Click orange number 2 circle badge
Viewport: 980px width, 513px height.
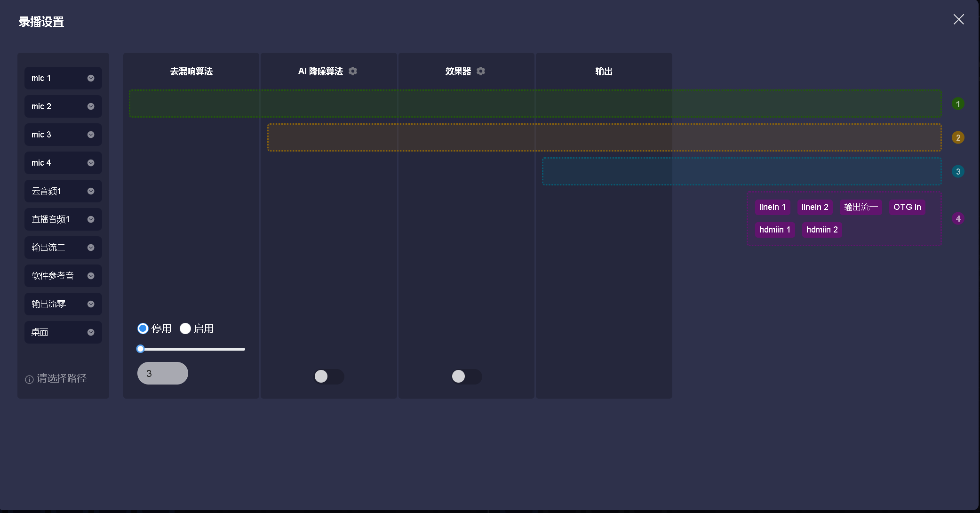pyautogui.click(x=958, y=137)
